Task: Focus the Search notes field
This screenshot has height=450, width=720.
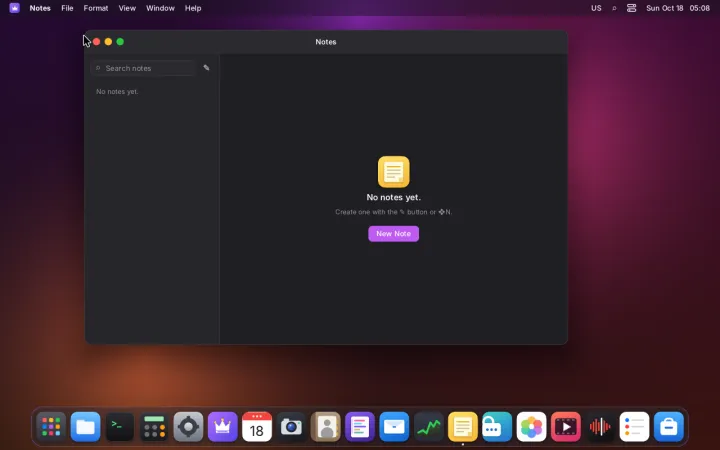Action: (x=144, y=68)
